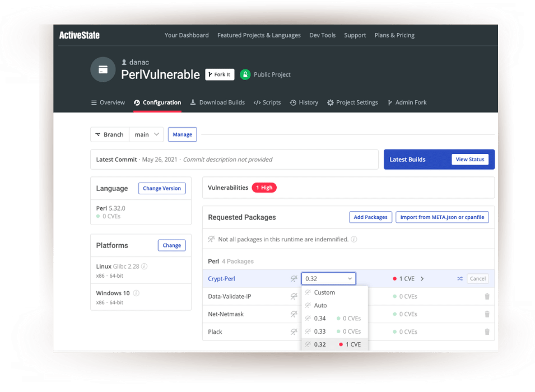The height and width of the screenshot is (392, 535).
Task: Click the indemnification icon for Net-Netmask
Action: (294, 314)
